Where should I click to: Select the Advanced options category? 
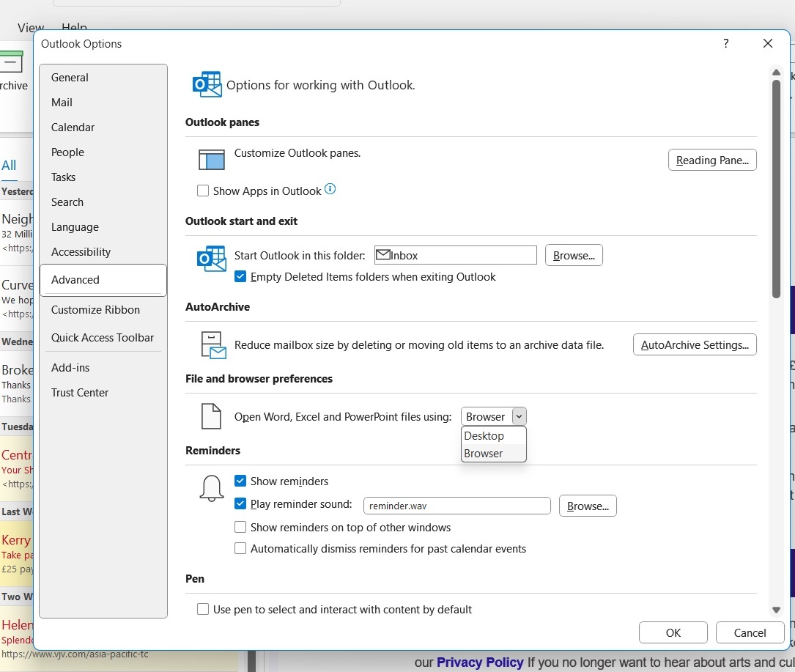(103, 279)
